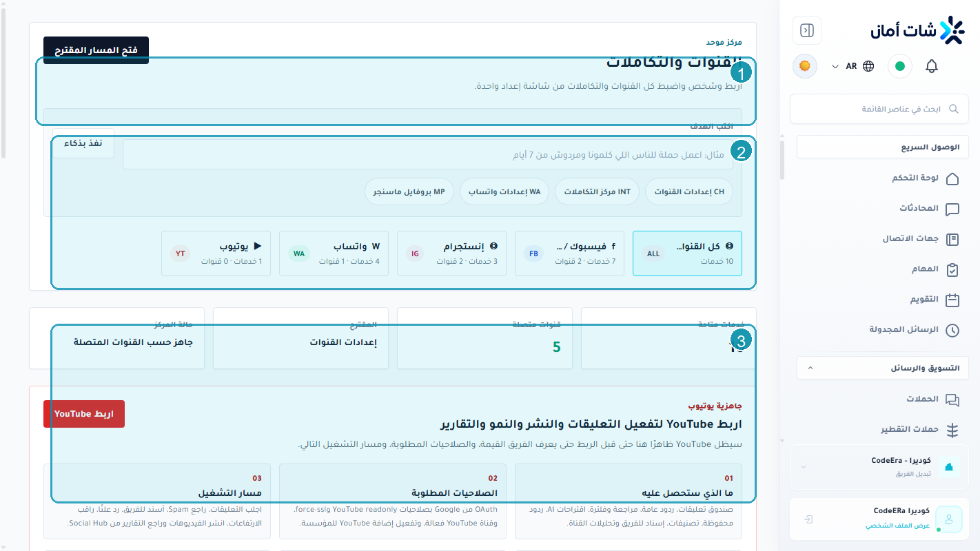The image size is (980, 551).
Task: Click فتح المسار المقترح button
Action: pos(96,50)
